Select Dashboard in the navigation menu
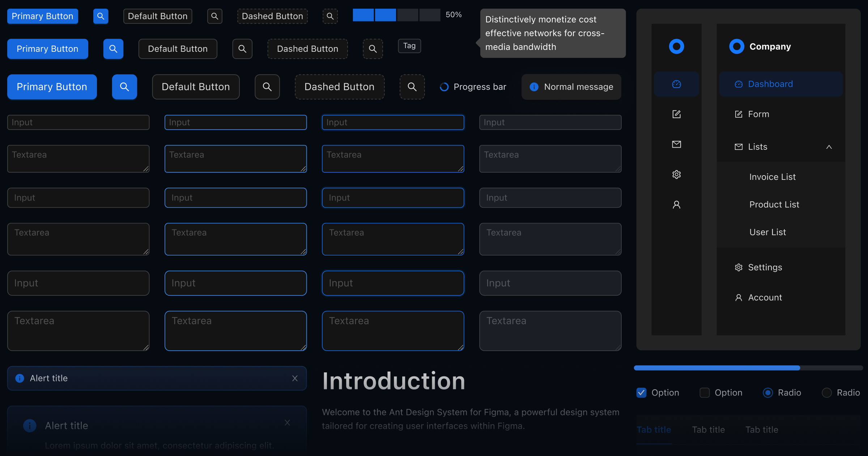Screen dimensions: 868x456 [770, 84]
